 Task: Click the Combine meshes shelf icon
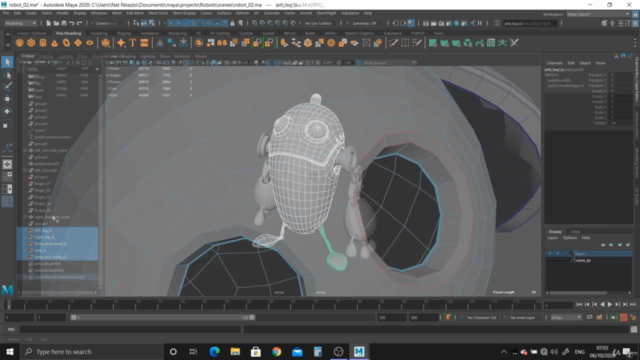coord(199,43)
